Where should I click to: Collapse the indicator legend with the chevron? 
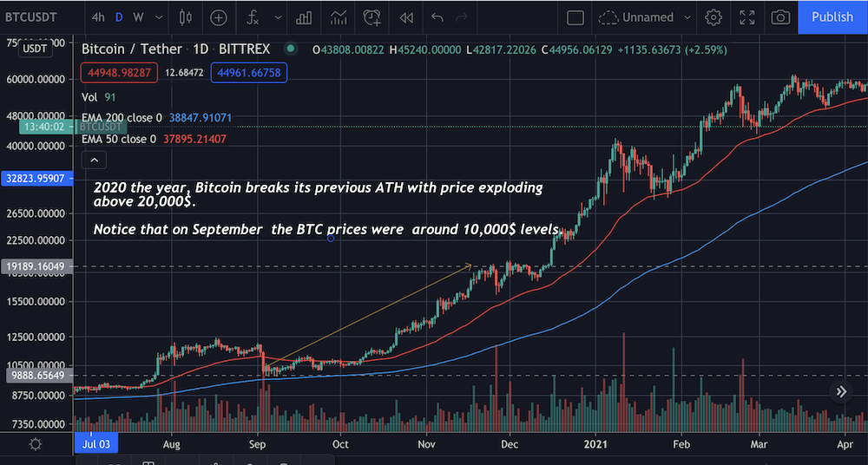[x=94, y=160]
